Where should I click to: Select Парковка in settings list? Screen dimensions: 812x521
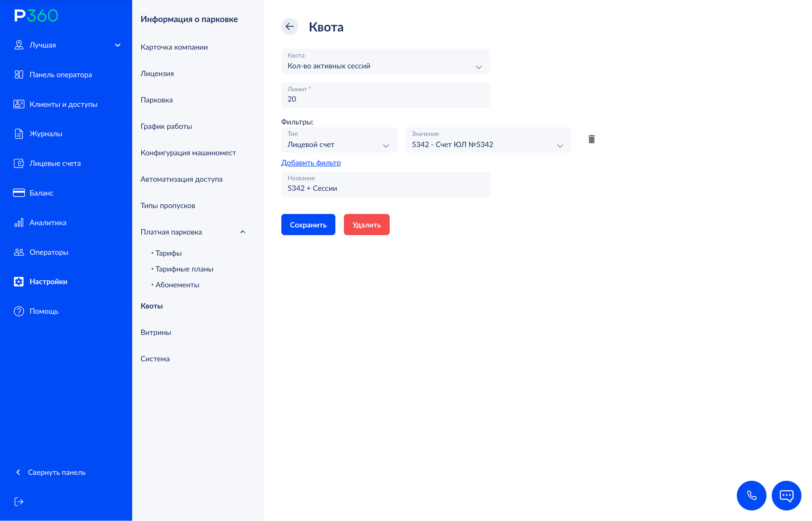coord(157,100)
